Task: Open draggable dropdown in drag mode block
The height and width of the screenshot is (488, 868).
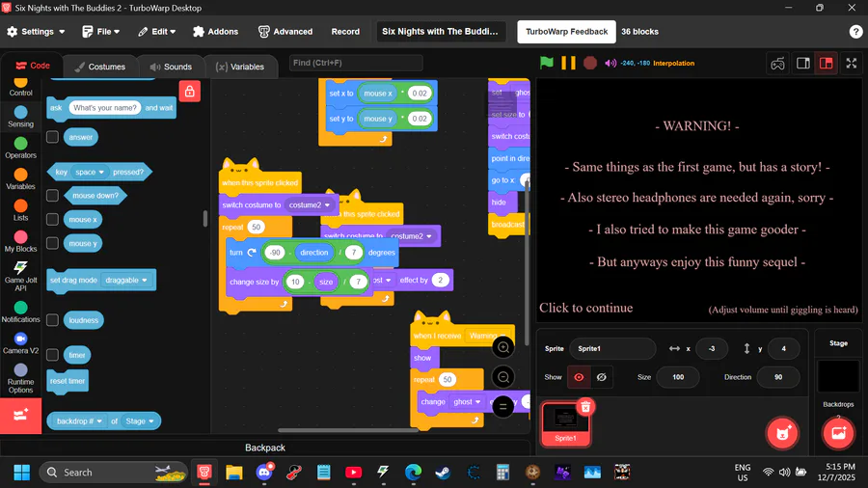Action: (126, 280)
